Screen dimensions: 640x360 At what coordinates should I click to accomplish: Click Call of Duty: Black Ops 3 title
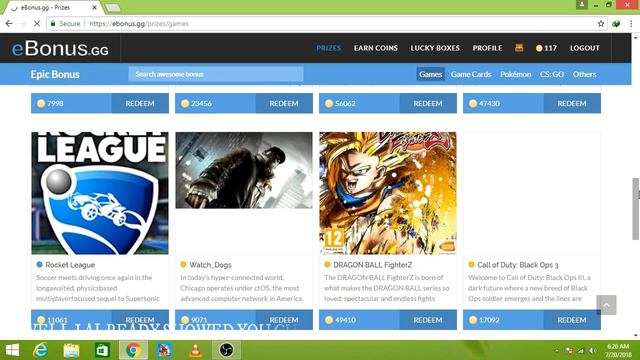[x=518, y=265]
